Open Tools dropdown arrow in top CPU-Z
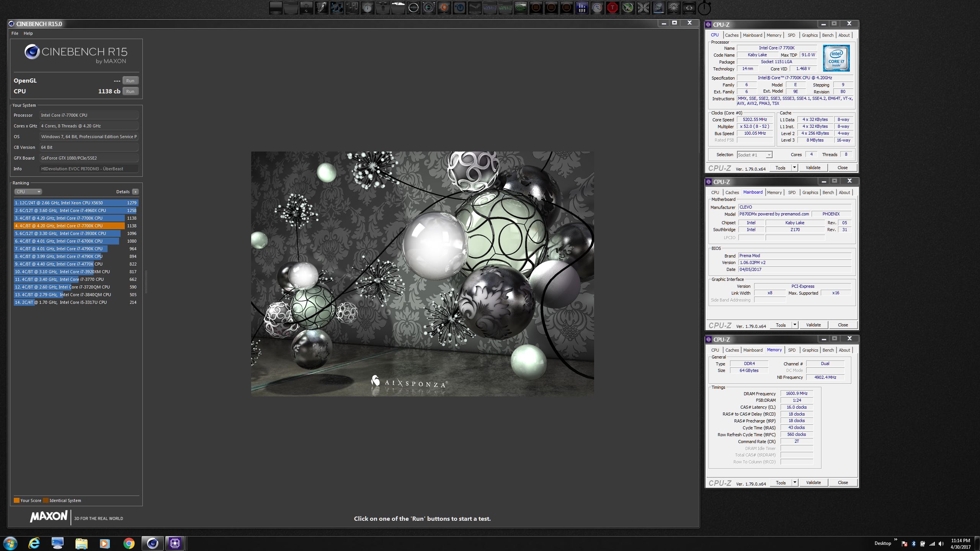This screenshot has width=980, height=551. click(x=794, y=168)
